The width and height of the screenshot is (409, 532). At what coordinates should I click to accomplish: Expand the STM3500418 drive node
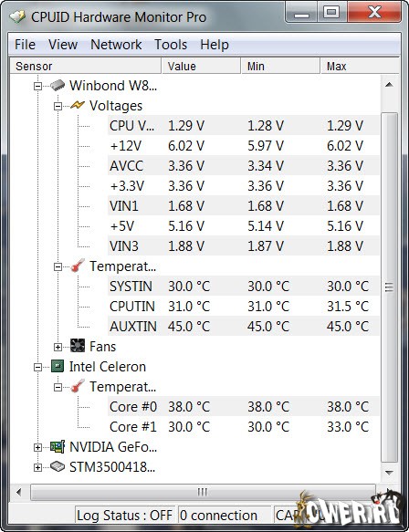37,467
